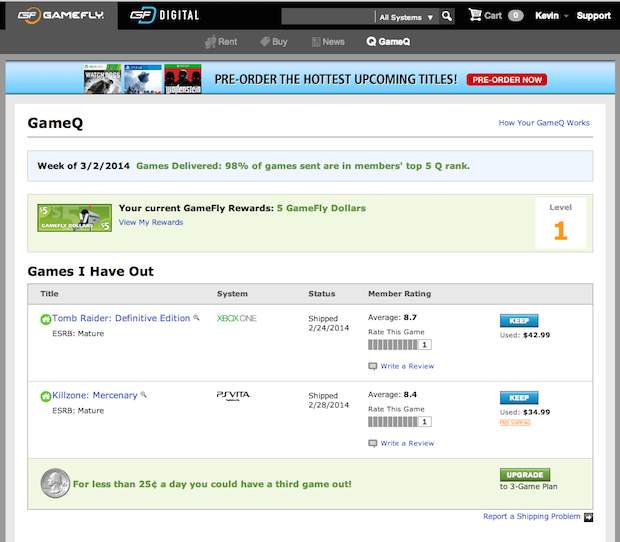The height and width of the screenshot is (542, 620).
Task: Click Tomb Raider rating value box
Action: pyautogui.click(x=425, y=345)
